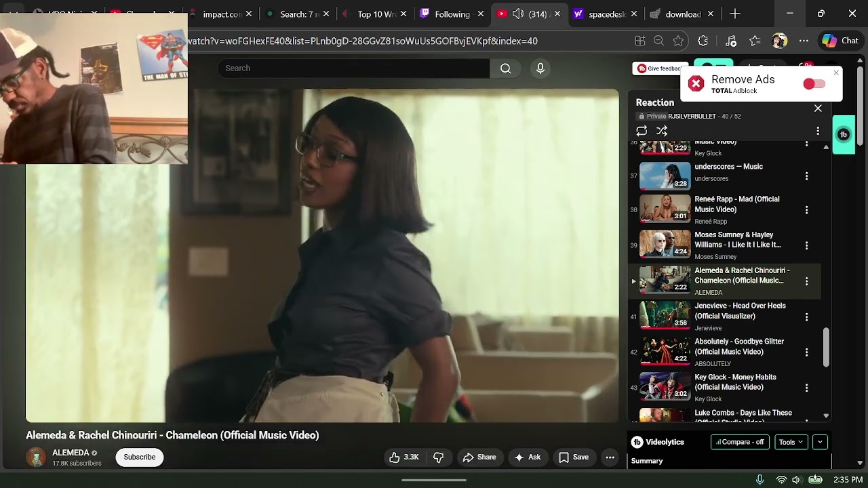This screenshot has height=488, width=868.
Task: Click the browser address bar URL
Action: click(x=363, y=41)
